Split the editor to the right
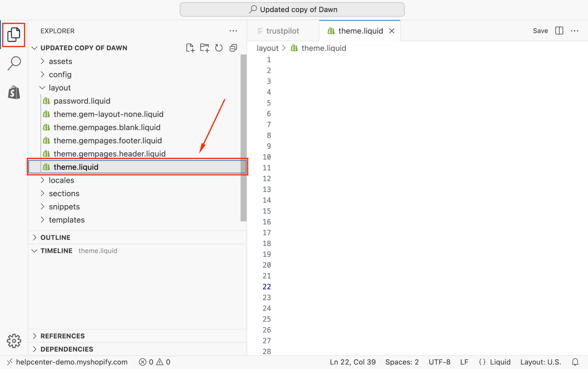Screen dimensions: 588x369 tap(559, 31)
